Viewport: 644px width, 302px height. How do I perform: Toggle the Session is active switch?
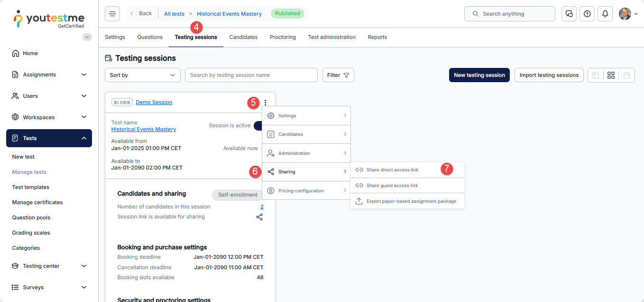click(258, 126)
